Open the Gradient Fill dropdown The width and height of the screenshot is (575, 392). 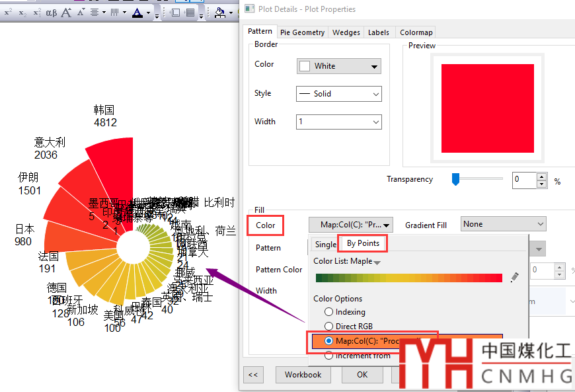[x=503, y=225]
